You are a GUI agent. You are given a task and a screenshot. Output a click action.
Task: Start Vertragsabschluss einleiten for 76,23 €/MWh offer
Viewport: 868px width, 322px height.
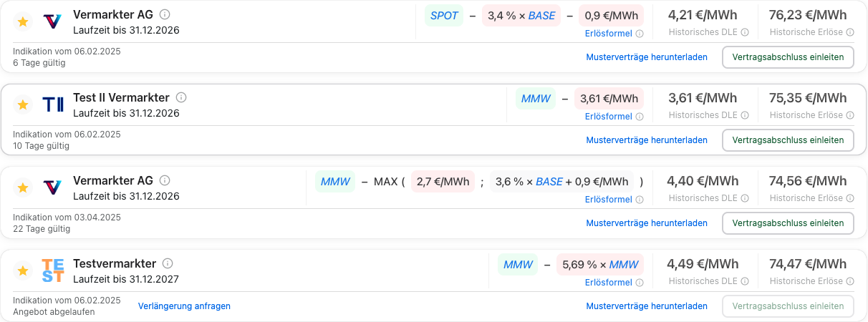click(788, 57)
